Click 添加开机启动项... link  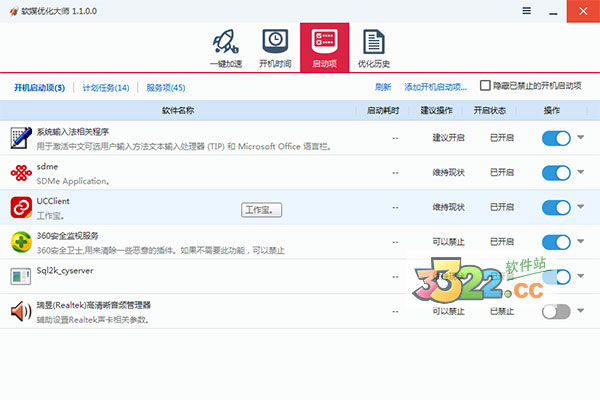435,87
